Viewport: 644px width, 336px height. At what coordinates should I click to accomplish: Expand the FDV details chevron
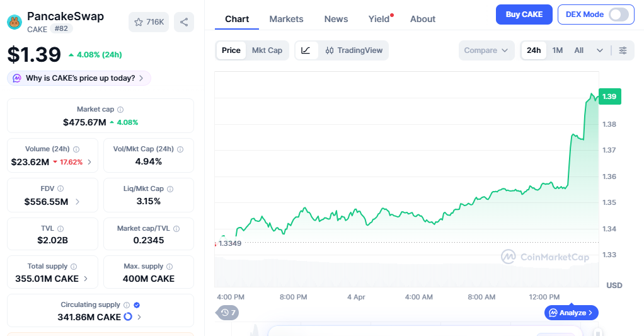[x=78, y=202]
